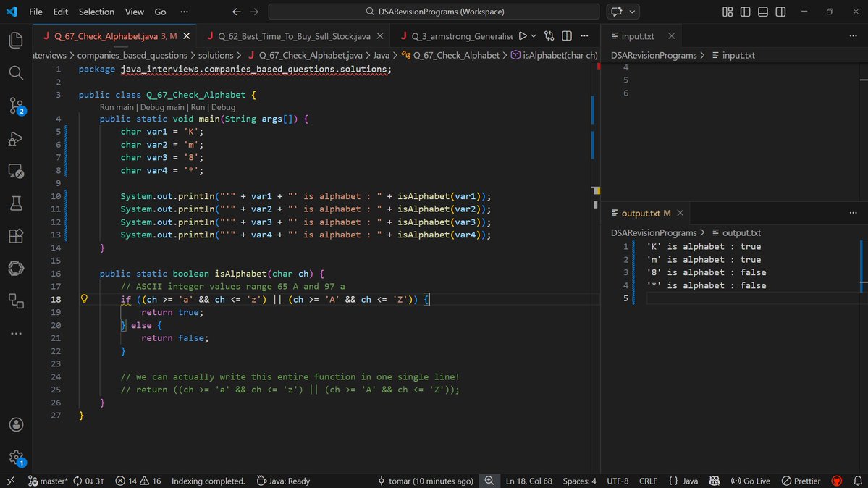
Task: Click isAlphabet(char ch) breadcrumb item
Action: (x=555, y=56)
